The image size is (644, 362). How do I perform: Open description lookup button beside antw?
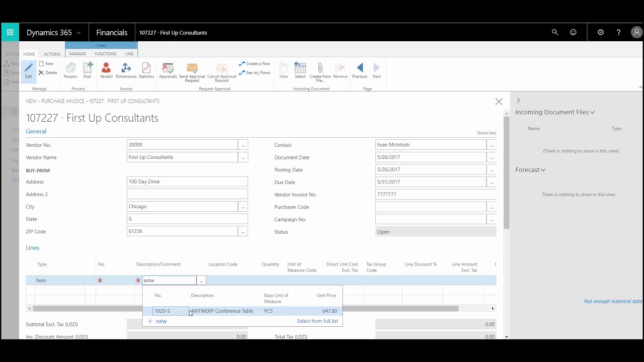(x=201, y=281)
